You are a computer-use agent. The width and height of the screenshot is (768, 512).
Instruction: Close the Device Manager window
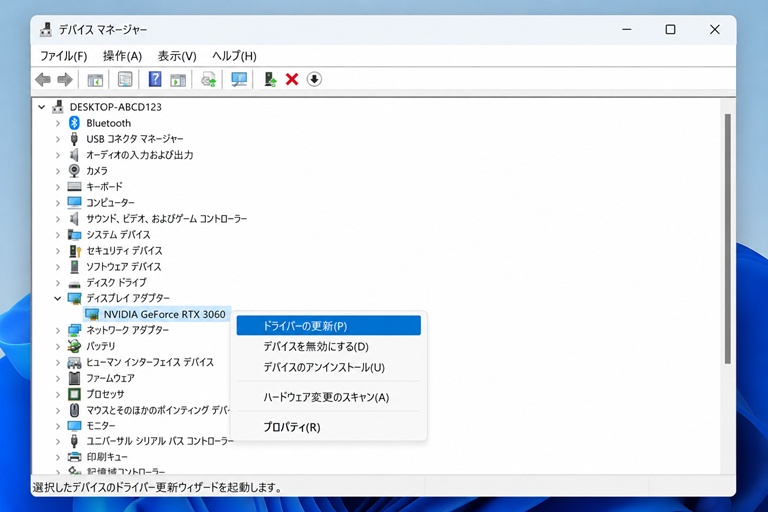[715, 29]
